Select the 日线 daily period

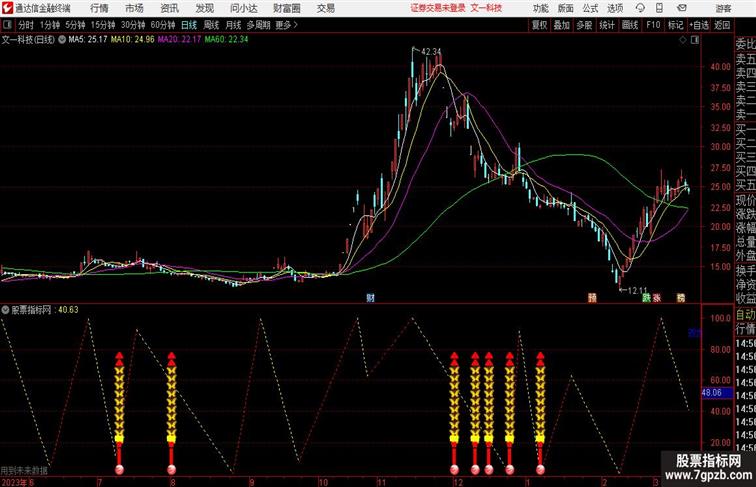tap(189, 25)
